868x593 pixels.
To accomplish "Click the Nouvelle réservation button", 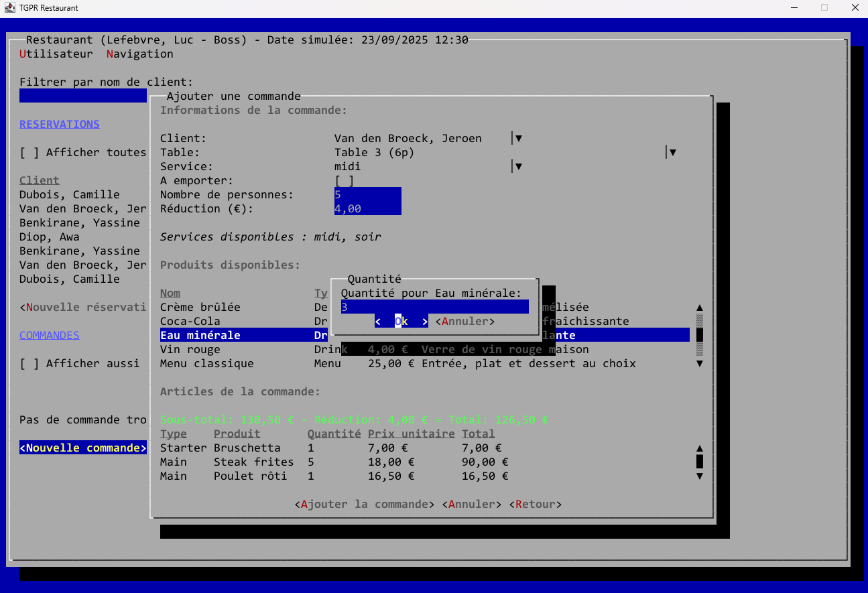I will click(x=83, y=307).
